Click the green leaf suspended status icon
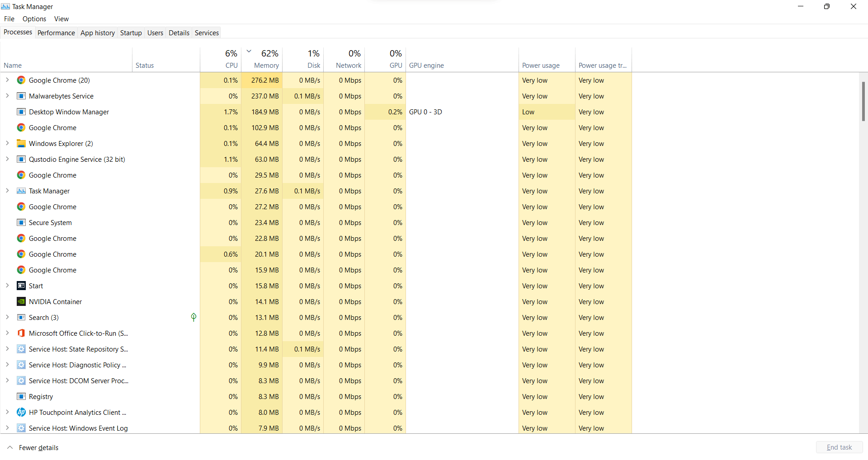The width and height of the screenshot is (868, 460). pos(193,317)
